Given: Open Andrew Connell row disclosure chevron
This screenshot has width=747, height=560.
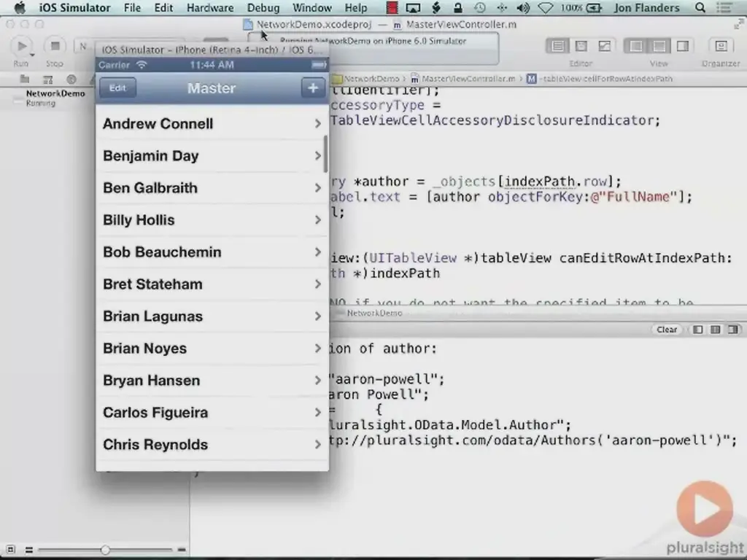Looking at the screenshot, I should click(318, 124).
